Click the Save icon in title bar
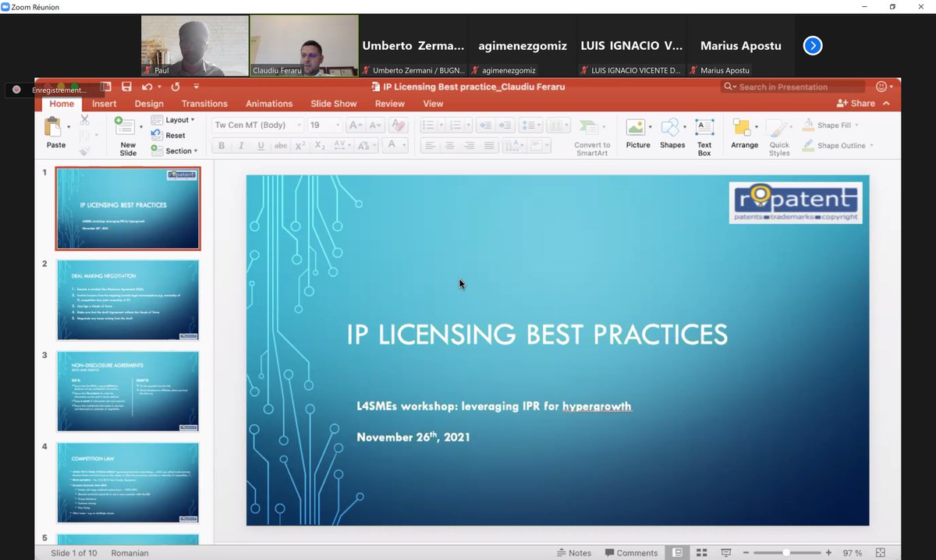 click(x=126, y=87)
